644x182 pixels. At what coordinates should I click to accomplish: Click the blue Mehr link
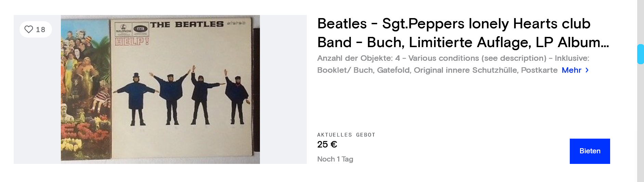[571, 70]
